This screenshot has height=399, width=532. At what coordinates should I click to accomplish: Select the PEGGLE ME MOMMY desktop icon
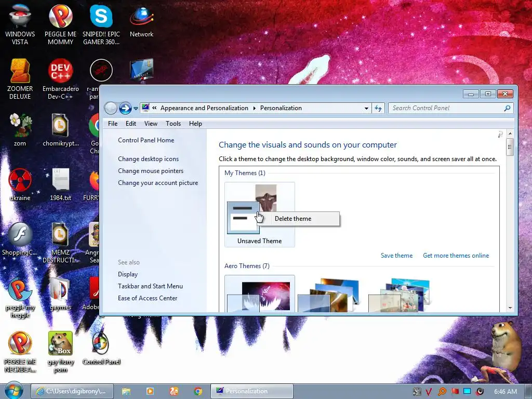(60, 24)
